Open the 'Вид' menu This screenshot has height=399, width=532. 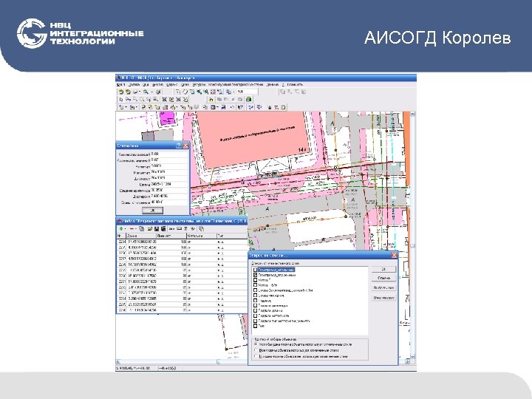click(x=146, y=84)
